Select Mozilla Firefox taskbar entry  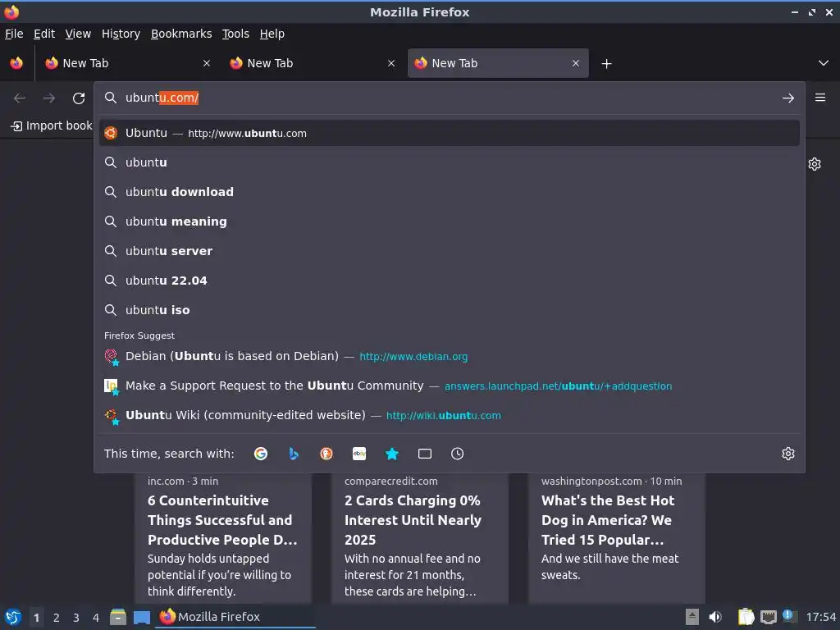[235, 617]
